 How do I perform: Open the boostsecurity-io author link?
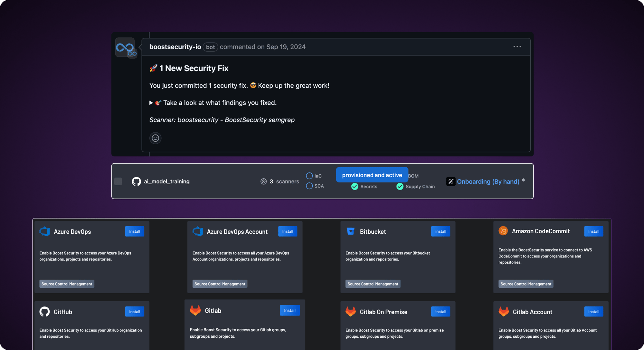[175, 47]
